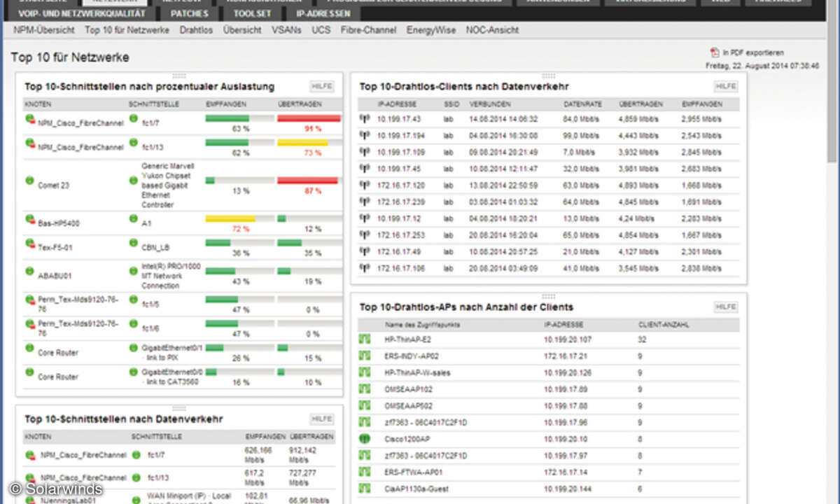Click the wireless client icon for 172.16.17.49

tap(364, 251)
